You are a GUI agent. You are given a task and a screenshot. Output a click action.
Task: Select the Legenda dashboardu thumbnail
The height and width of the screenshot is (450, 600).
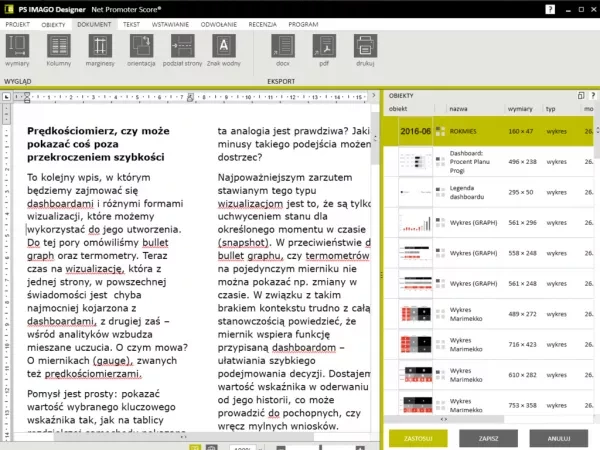click(x=414, y=191)
